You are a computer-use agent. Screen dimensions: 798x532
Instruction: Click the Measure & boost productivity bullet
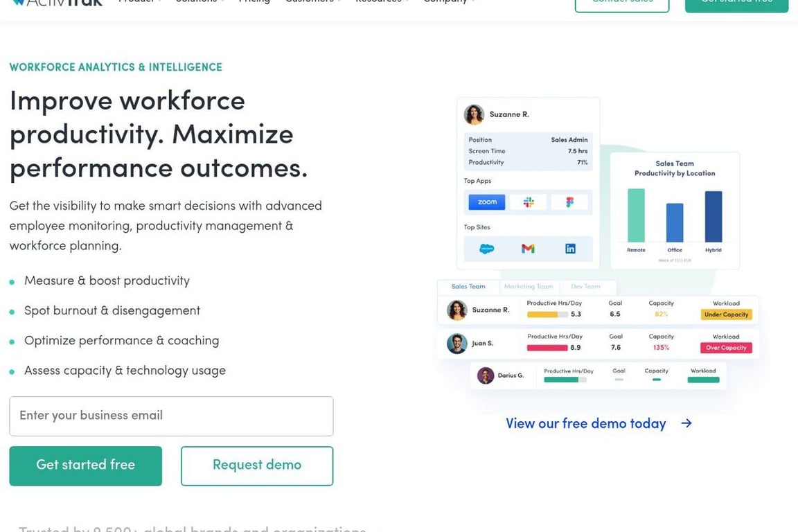point(107,281)
